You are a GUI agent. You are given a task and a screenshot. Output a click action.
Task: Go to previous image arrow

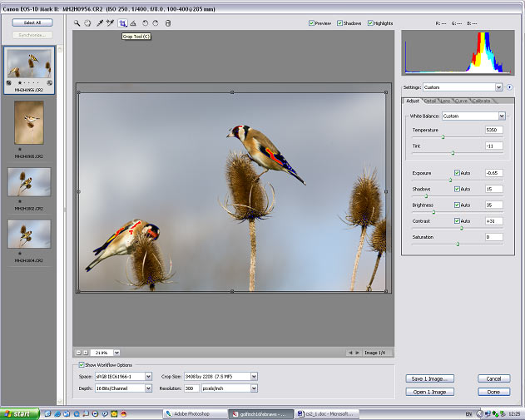pyautogui.click(x=350, y=353)
